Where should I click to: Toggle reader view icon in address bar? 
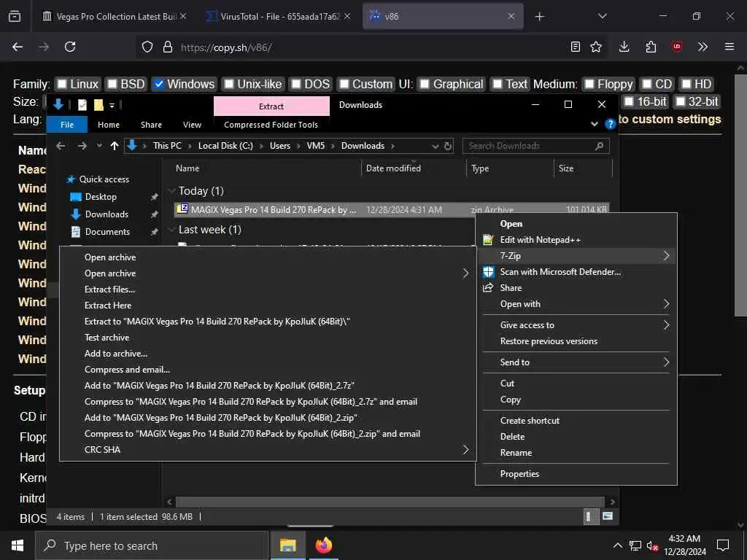[x=575, y=47]
